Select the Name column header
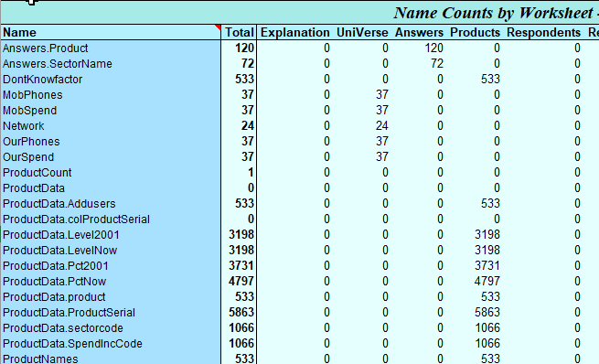Screen dimensions: 599x364 tap(111, 32)
